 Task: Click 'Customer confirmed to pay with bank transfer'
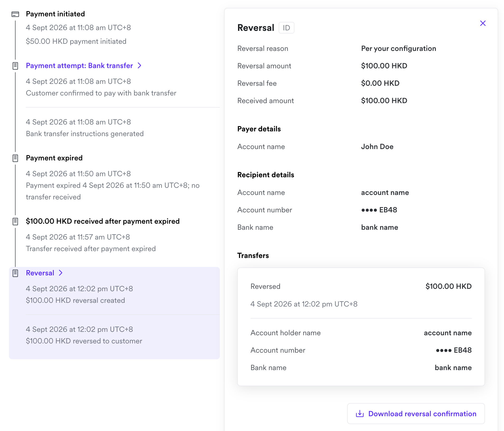pos(101,93)
